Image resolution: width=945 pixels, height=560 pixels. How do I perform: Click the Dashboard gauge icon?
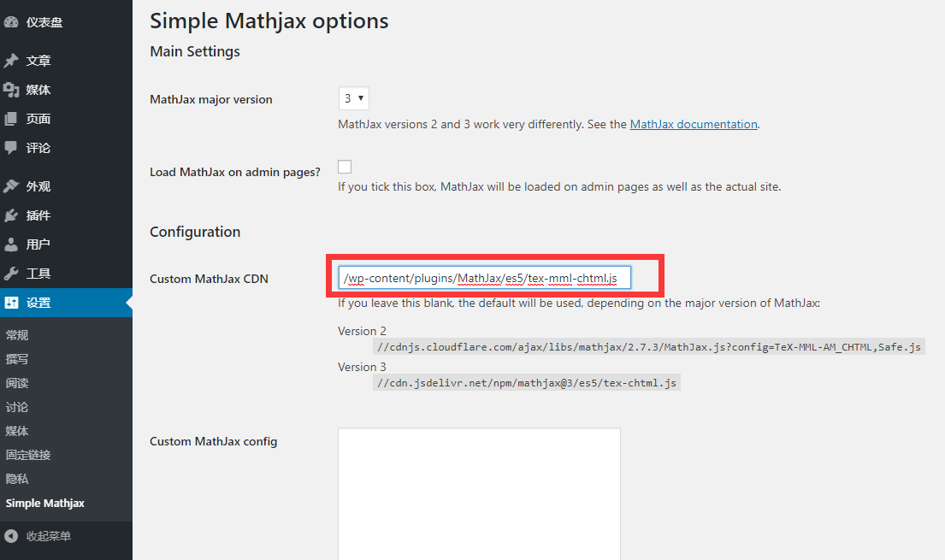click(x=11, y=22)
